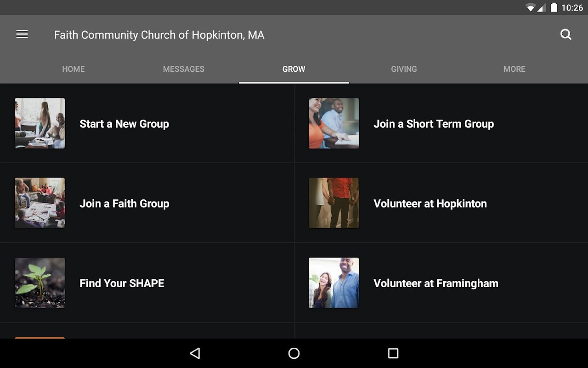Tap the Faith Community Church of Hopkinton title
This screenshot has height=368, width=588.
159,35
